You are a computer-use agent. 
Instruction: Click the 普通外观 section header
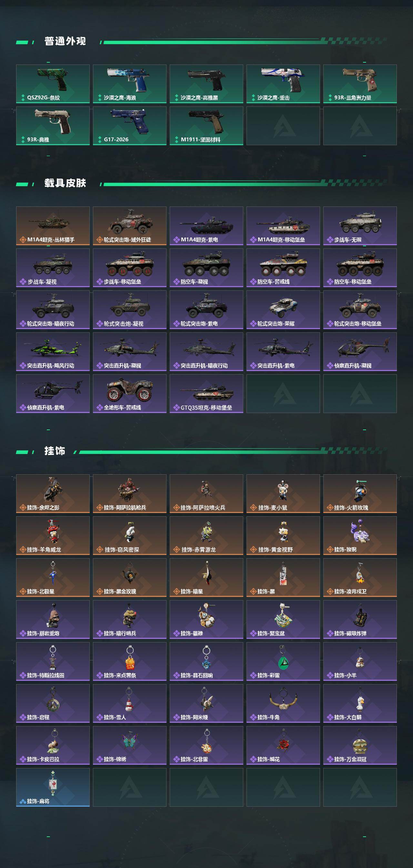(x=65, y=41)
